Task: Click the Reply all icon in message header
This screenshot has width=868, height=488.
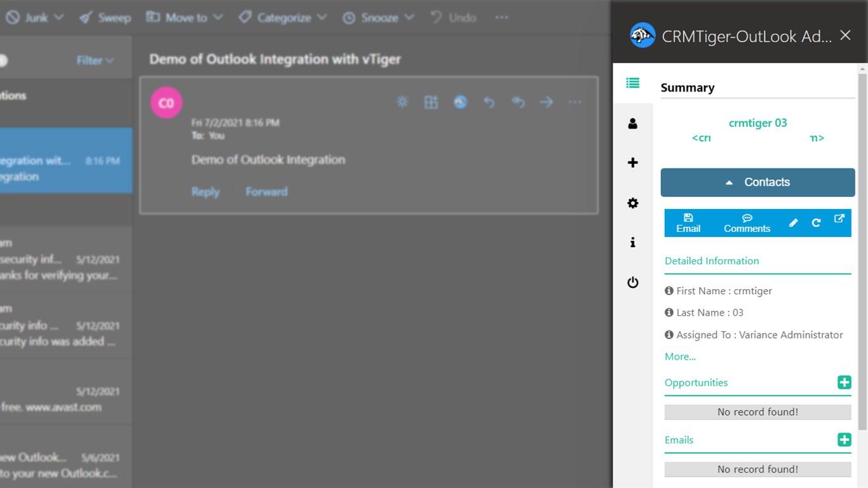Action: coord(518,102)
